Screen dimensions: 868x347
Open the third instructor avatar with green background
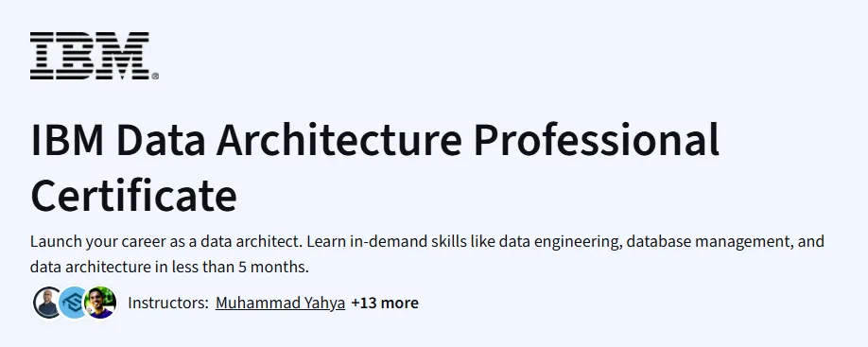100,303
